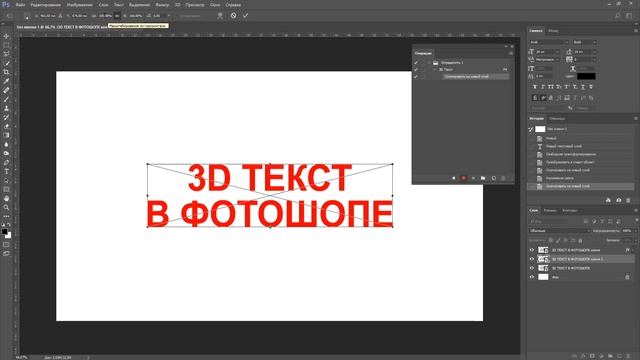
Task: Select the History Brush tool
Action: tap(6, 117)
